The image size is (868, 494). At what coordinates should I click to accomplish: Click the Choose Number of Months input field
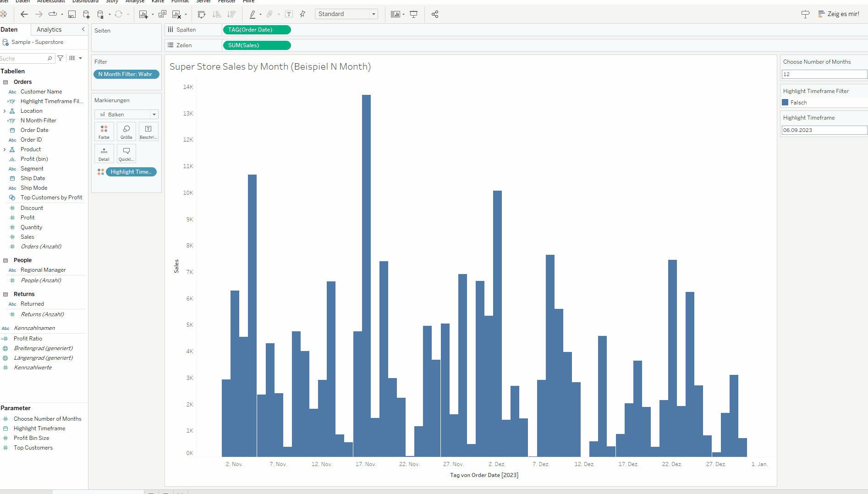point(824,74)
